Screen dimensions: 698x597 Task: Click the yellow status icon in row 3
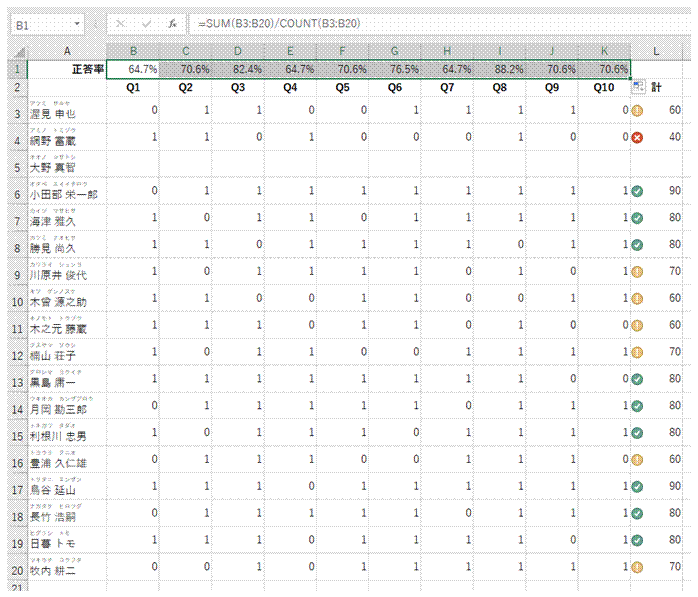[x=637, y=110]
